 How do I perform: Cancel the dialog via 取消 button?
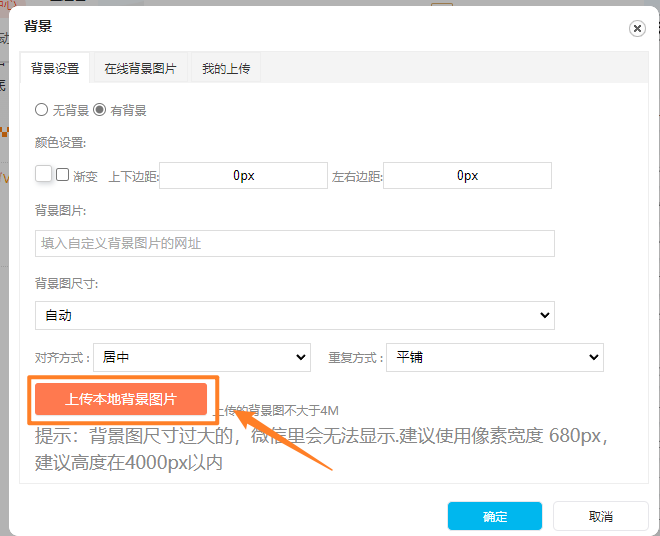coord(600,516)
